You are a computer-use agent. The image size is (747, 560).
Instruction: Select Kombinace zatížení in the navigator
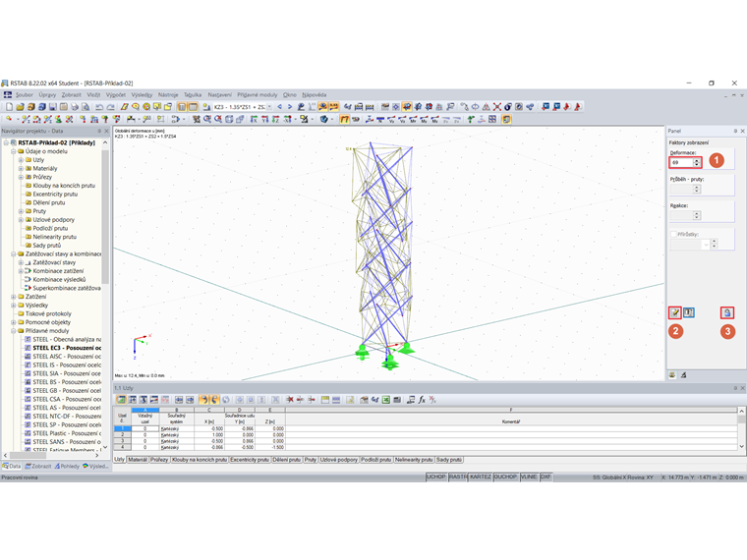pos(58,271)
